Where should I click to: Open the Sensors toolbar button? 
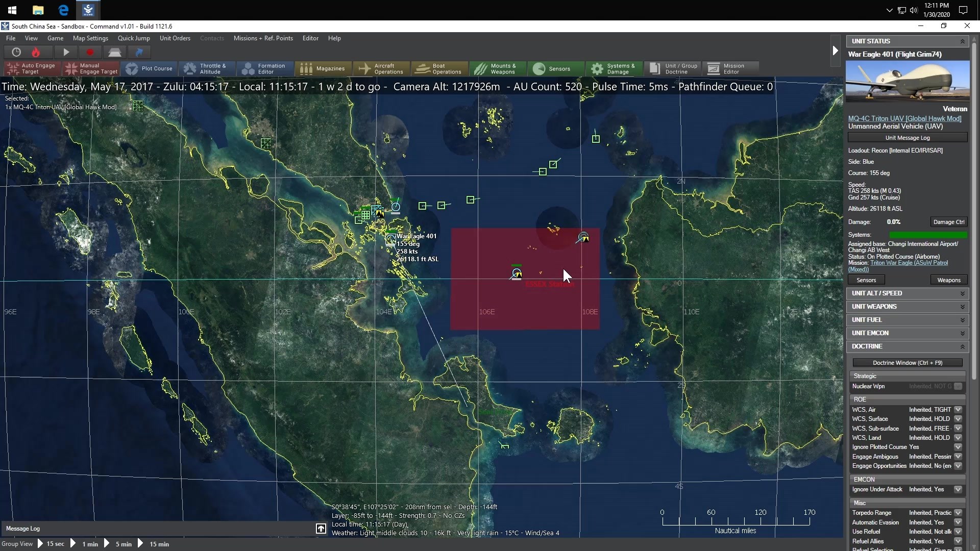click(555, 68)
